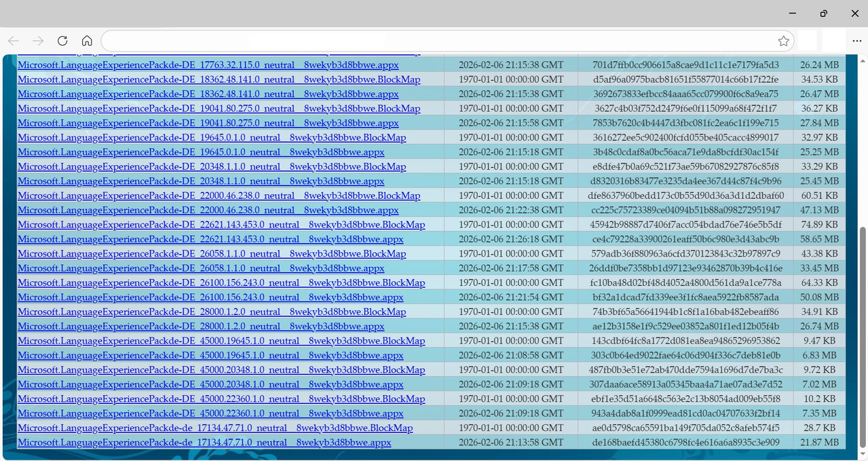
Task: Click the vertical page scrollbar thumb
Action: 863,336
